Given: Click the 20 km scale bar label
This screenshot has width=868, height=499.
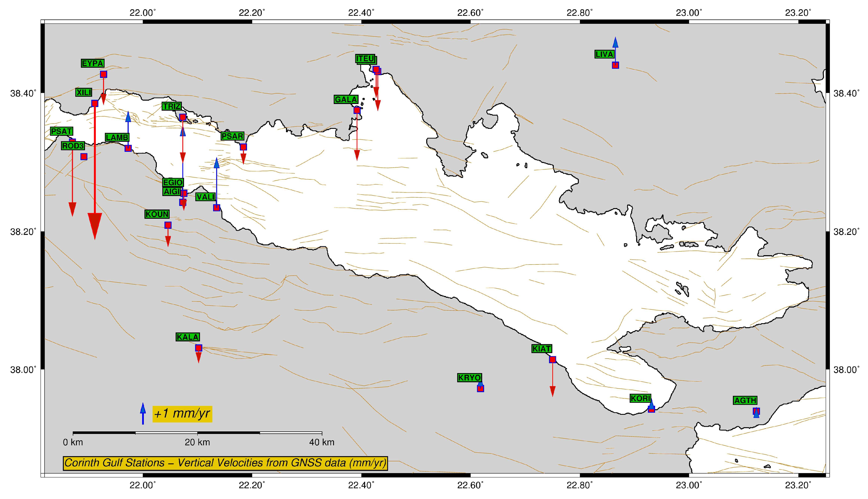Looking at the screenshot, I should pyautogui.click(x=197, y=442).
